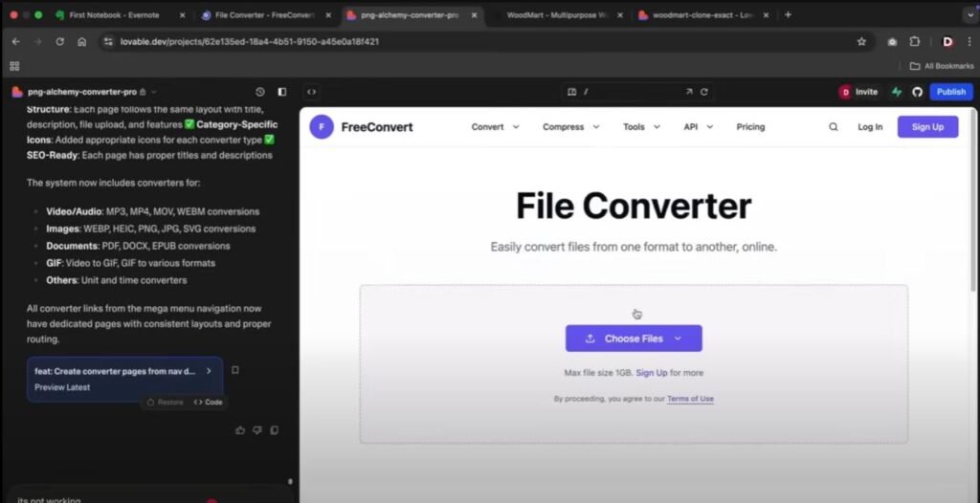Click the 'Images' bullet line in chat
This screenshot has height=503, width=980.
point(150,229)
